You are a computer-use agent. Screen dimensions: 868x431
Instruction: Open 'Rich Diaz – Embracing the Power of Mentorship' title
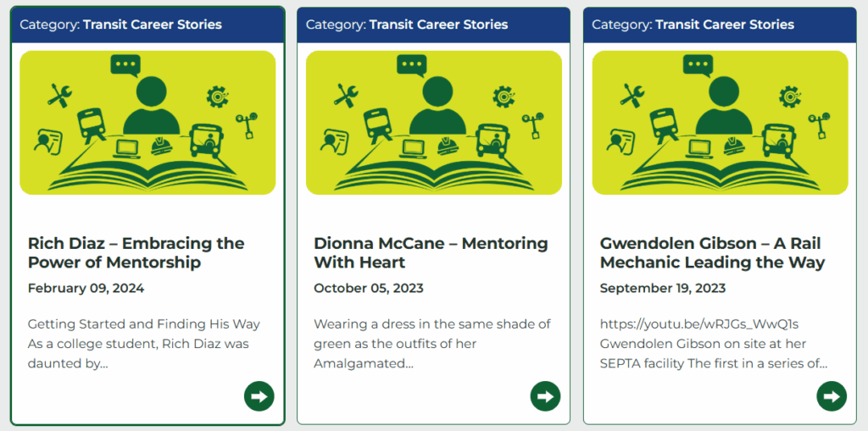tap(136, 253)
